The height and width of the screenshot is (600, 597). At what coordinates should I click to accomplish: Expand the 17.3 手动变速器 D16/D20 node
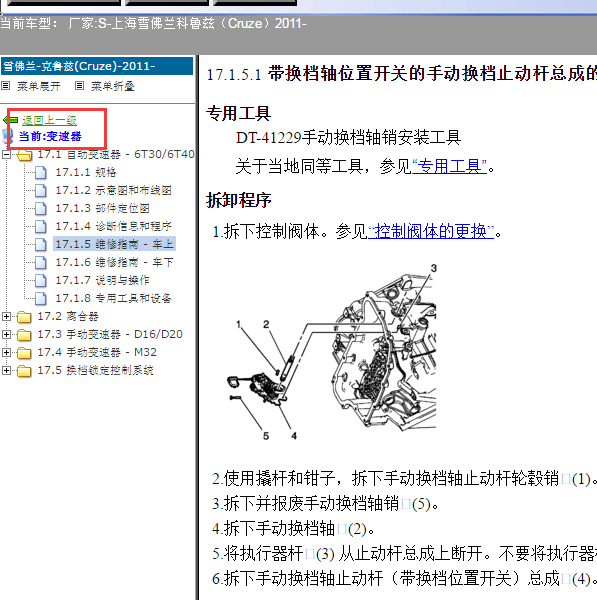click(x=6, y=334)
